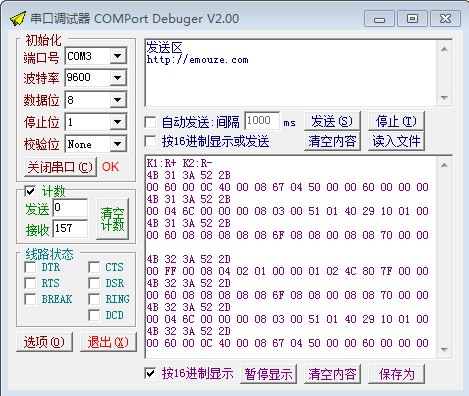Click the 关闭串口 (C) button
This screenshot has width=469, height=396.
[x=60, y=167]
